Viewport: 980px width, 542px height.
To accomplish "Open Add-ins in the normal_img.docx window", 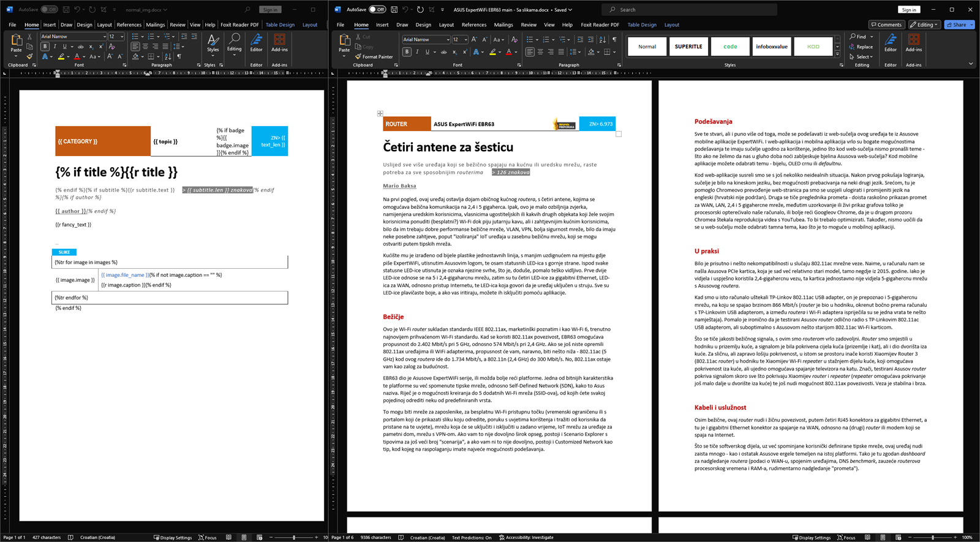I will pyautogui.click(x=279, y=43).
